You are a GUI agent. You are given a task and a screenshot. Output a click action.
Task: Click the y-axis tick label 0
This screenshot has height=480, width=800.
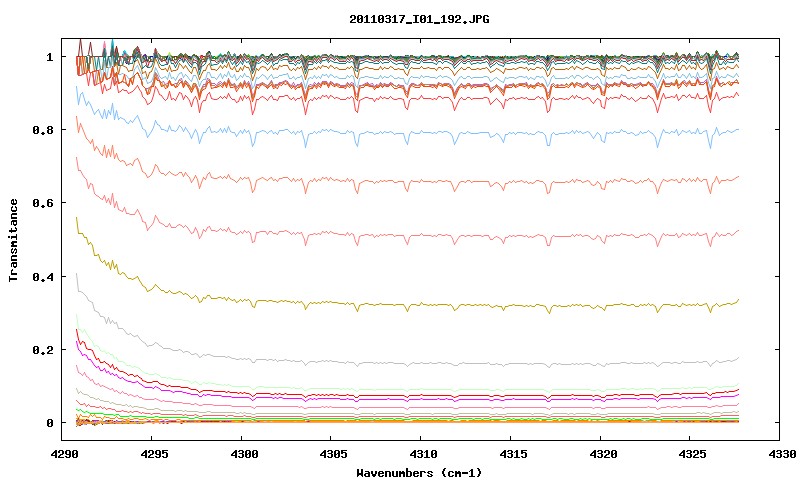(x=49, y=423)
